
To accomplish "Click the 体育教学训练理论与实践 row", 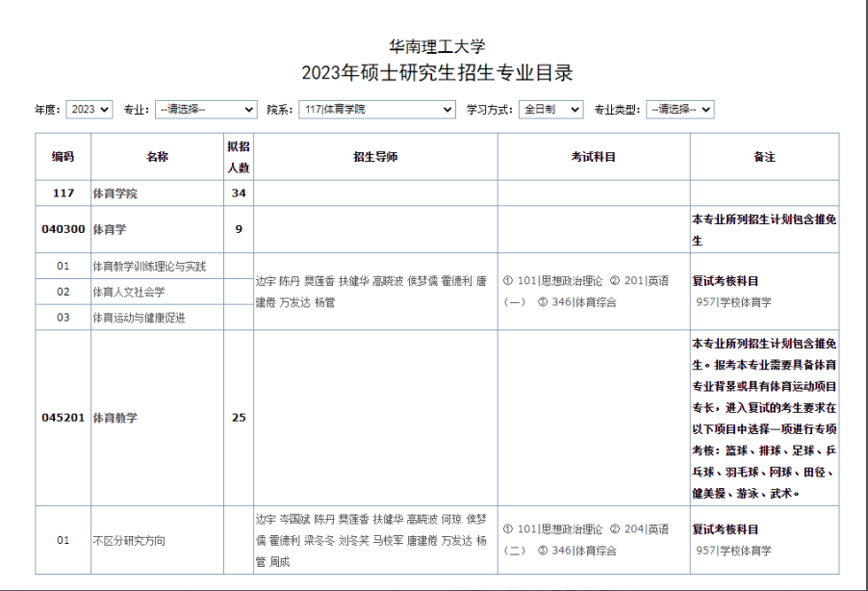I will pyautogui.click(x=157, y=267).
